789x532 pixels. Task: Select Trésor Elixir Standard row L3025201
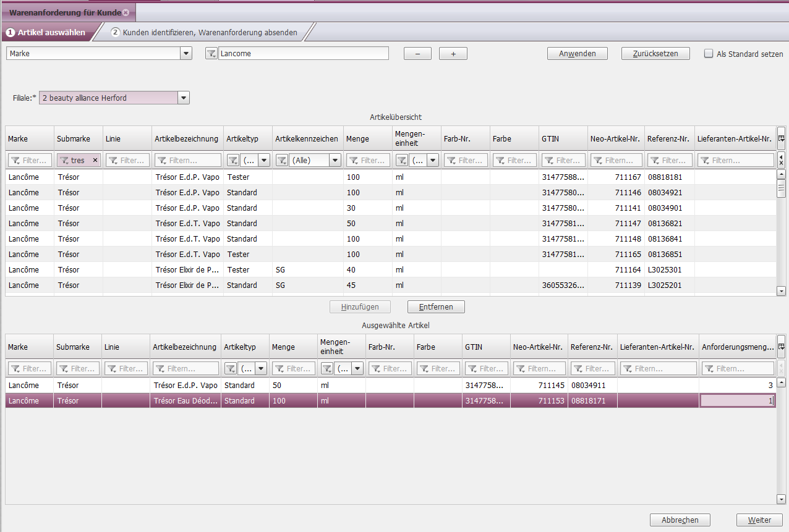click(x=391, y=285)
